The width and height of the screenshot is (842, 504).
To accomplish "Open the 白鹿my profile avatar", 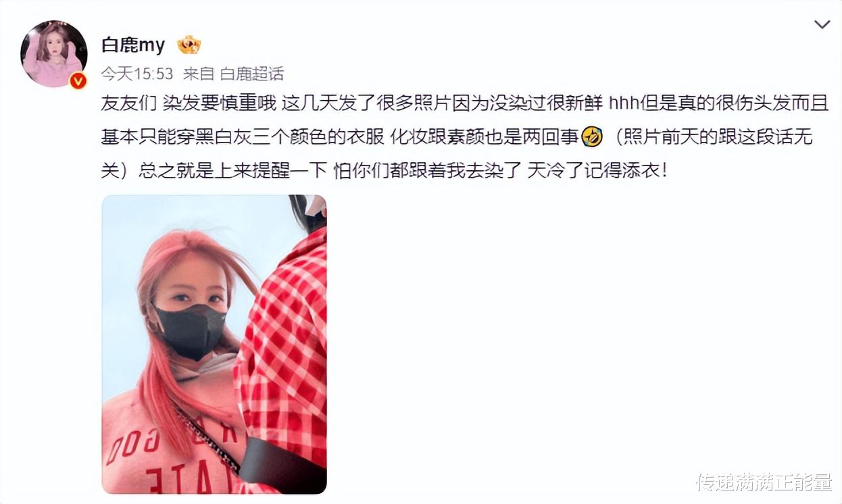I will pos(54,54).
